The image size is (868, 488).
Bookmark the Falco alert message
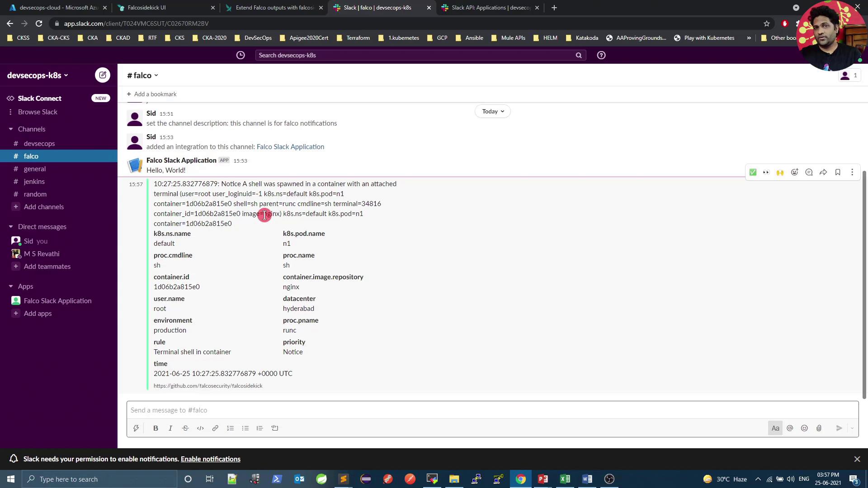[x=838, y=172]
